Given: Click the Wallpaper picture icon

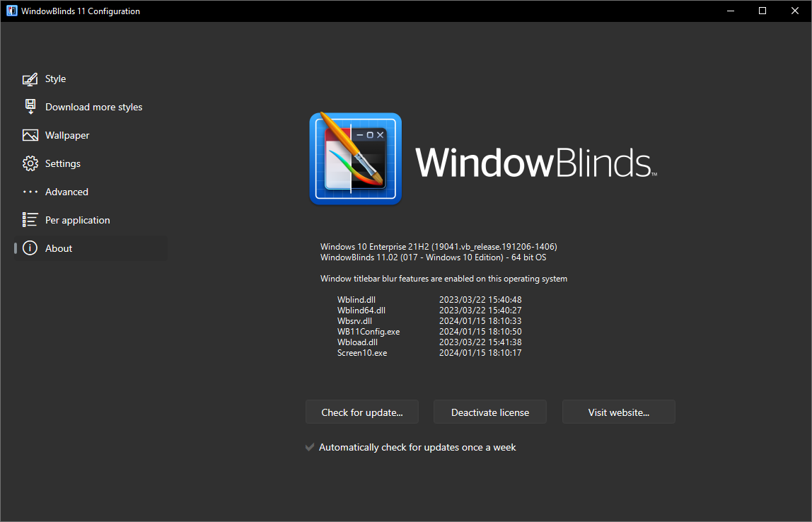Looking at the screenshot, I should click(x=30, y=135).
